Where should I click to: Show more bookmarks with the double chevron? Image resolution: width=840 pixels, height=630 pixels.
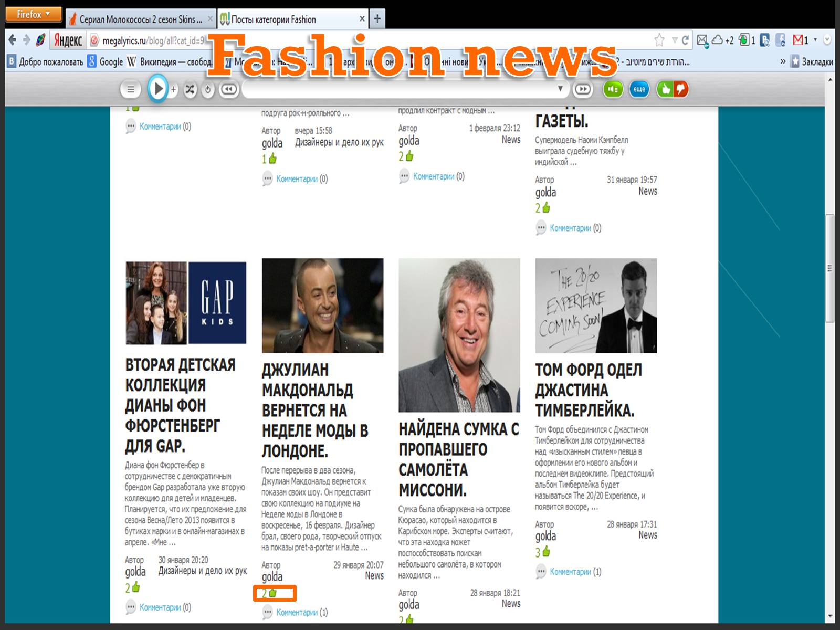coord(783,62)
